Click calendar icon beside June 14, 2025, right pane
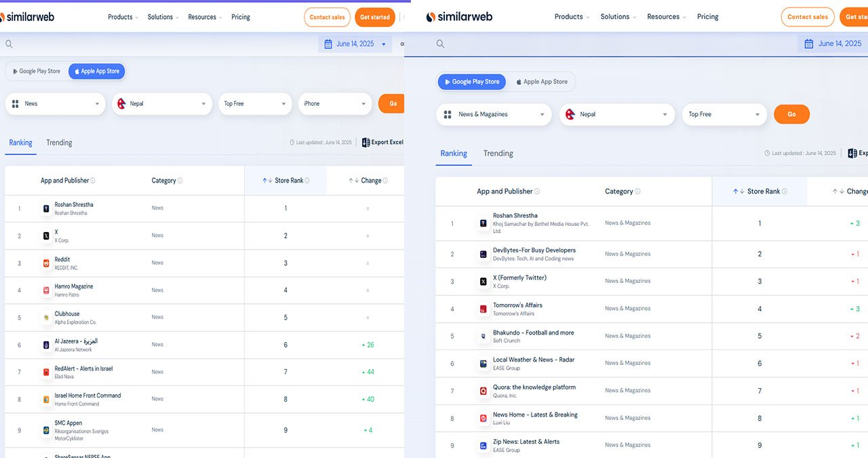The width and height of the screenshot is (868, 458). coord(808,44)
